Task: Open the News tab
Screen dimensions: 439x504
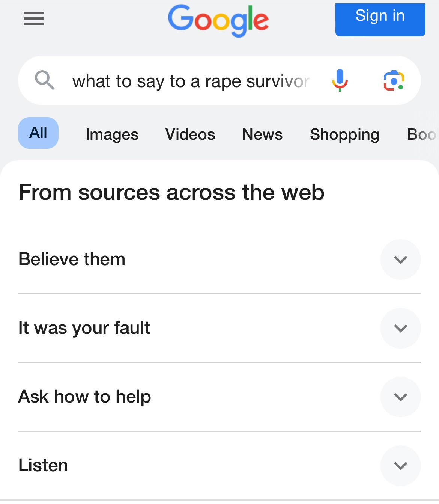Action: (x=262, y=134)
